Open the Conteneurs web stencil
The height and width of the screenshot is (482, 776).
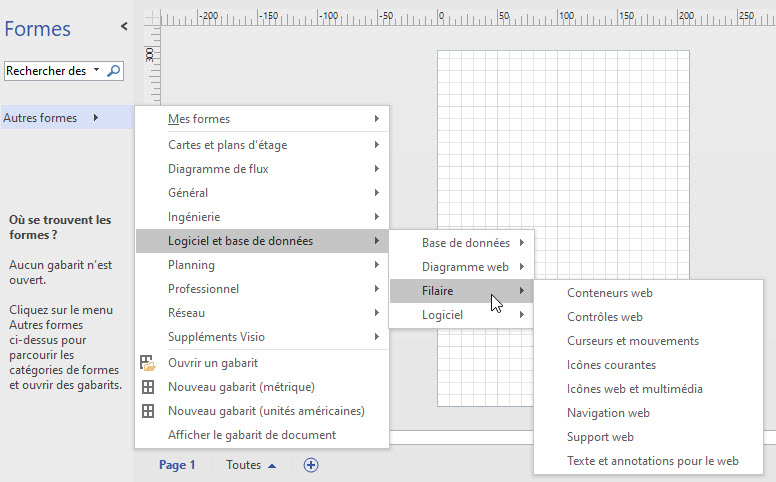click(648, 293)
